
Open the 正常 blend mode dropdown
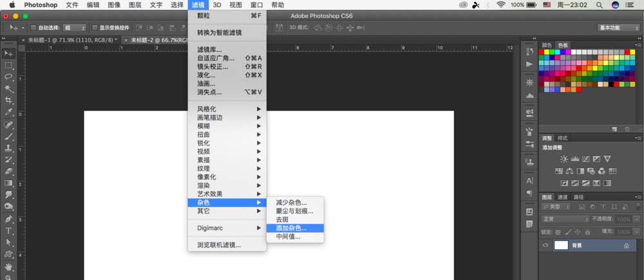pos(565,219)
